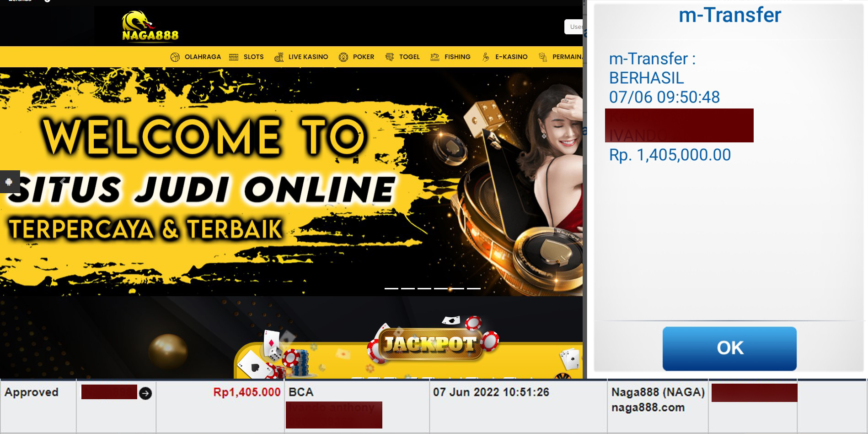Click the BCA bank label
Screen dimensions: 868x434
pos(301,392)
